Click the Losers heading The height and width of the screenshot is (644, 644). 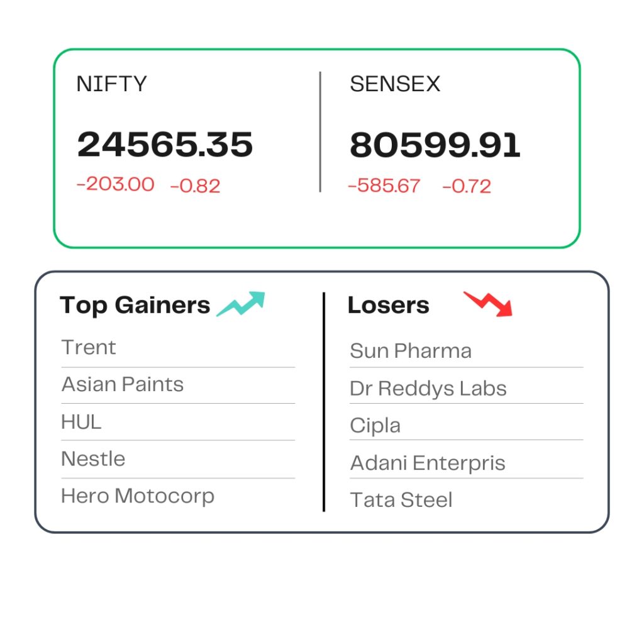389,305
